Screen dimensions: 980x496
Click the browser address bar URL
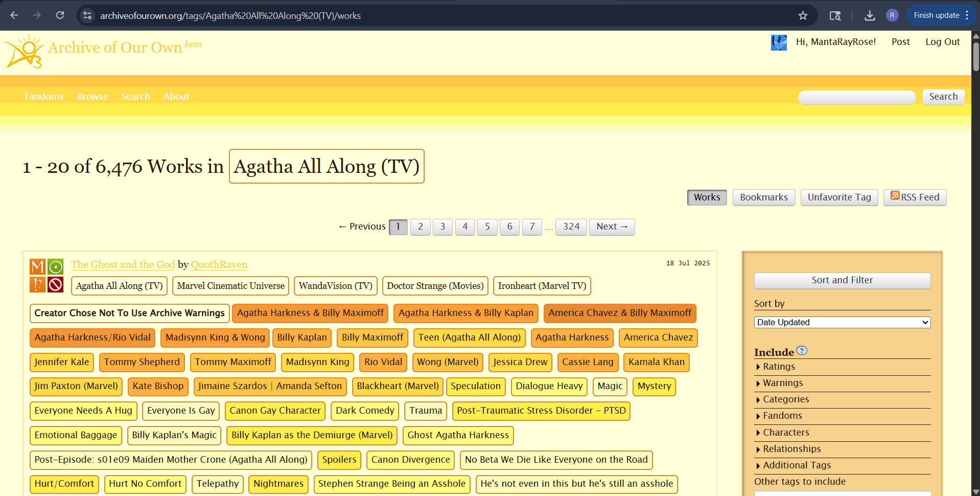coord(230,16)
